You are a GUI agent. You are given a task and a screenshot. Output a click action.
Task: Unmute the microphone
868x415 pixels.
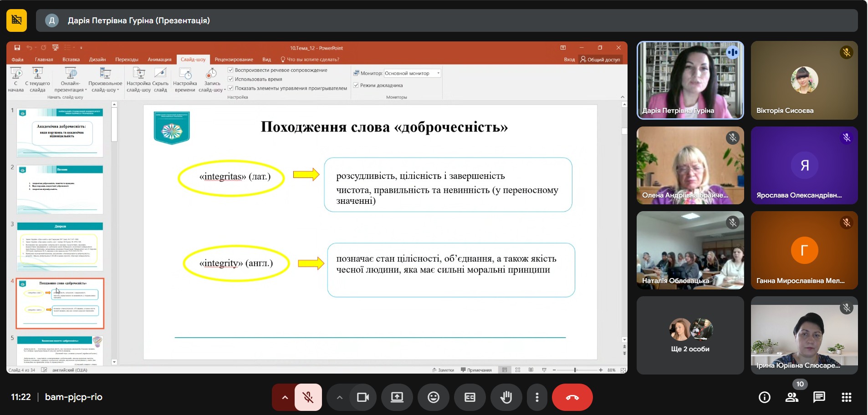point(308,397)
